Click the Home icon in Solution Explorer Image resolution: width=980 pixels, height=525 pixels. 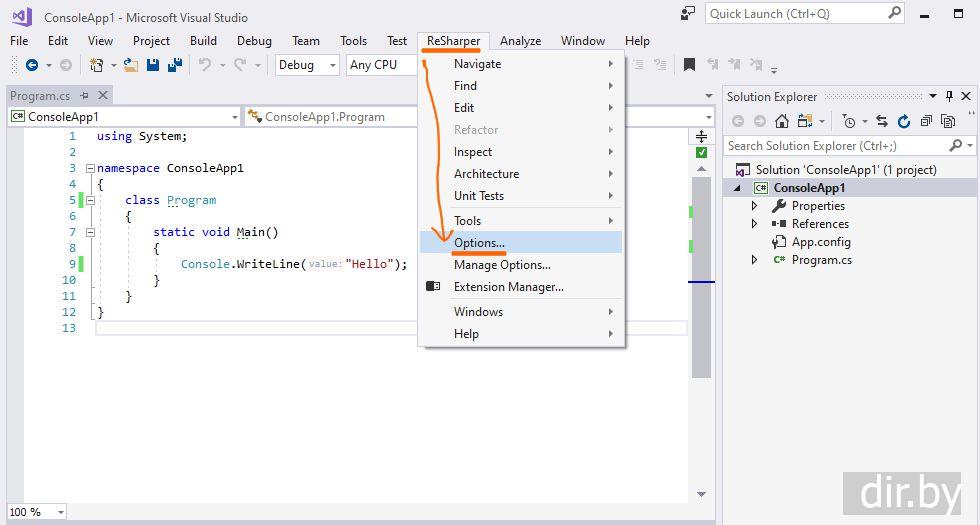click(782, 121)
